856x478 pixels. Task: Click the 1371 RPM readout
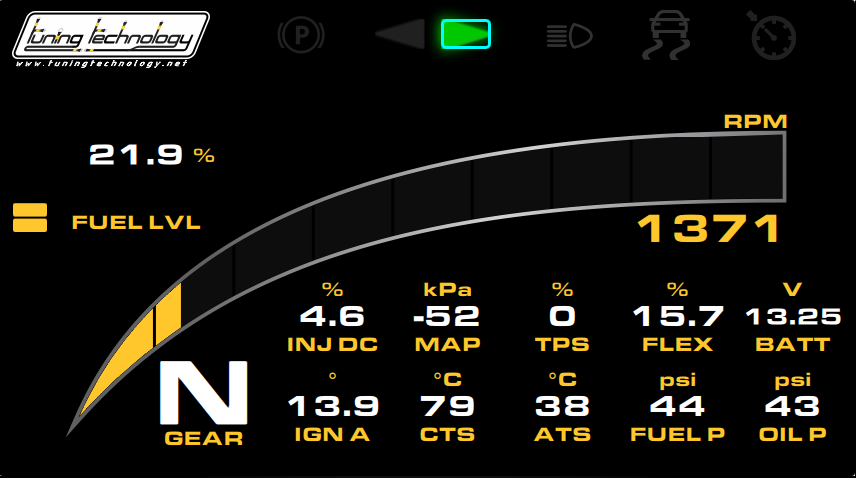[x=709, y=229]
